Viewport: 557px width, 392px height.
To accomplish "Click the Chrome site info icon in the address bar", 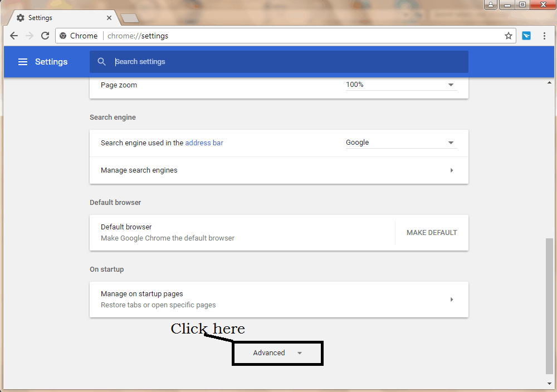I will coord(63,36).
